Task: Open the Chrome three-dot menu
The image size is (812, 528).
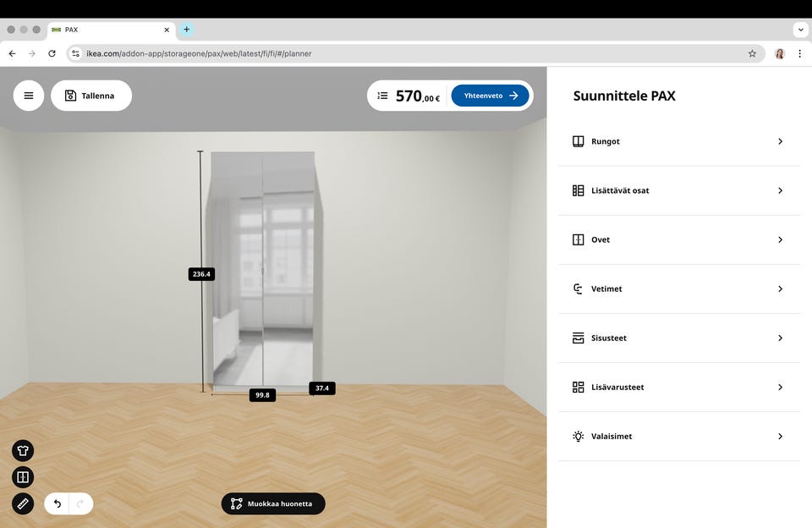Action: click(x=799, y=53)
